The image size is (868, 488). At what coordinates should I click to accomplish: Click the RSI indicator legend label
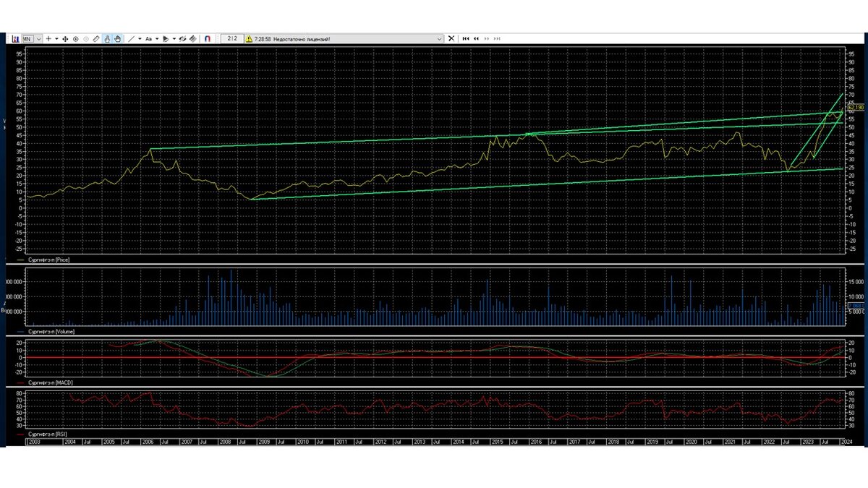[48, 436]
